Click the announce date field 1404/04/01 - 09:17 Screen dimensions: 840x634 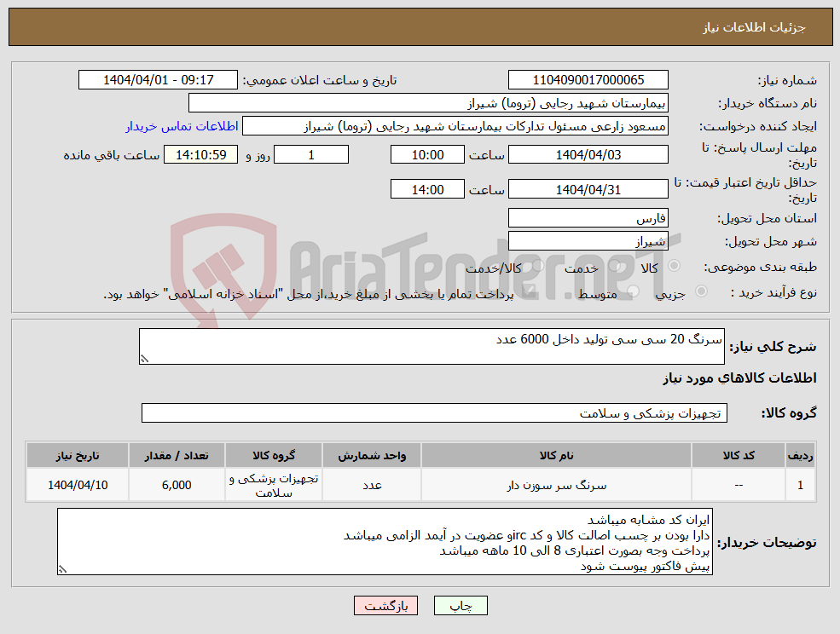158,80
